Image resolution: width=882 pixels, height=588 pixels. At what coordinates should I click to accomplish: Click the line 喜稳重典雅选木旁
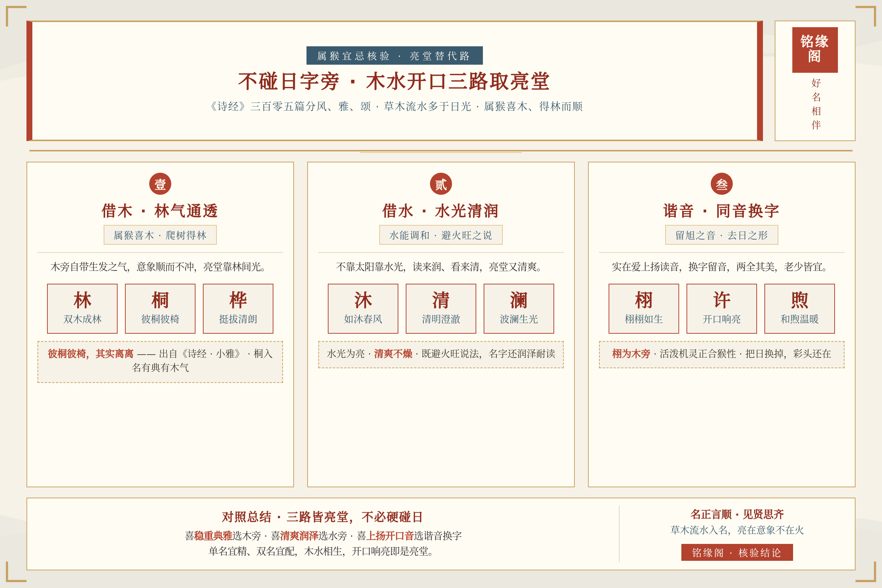pyautogui.click(x=323, y=535)
